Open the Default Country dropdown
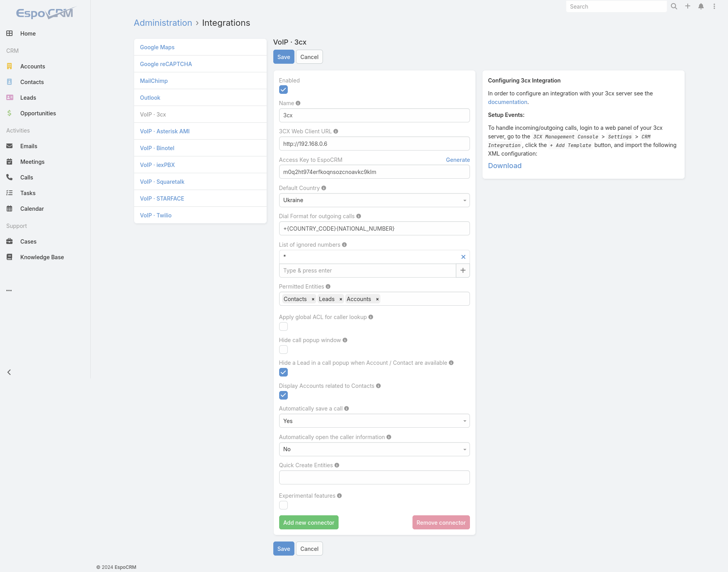This screenshot has width=728, height=572. [x=374, y=200]
